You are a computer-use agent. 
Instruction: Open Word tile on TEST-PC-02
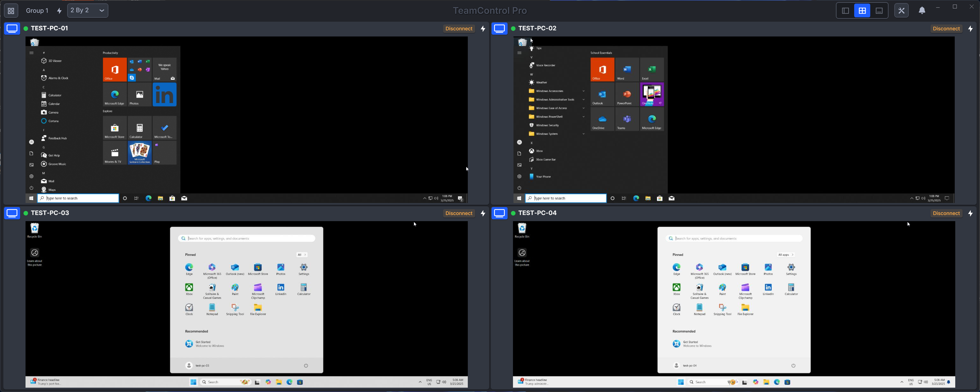click(x=627, y=70)
